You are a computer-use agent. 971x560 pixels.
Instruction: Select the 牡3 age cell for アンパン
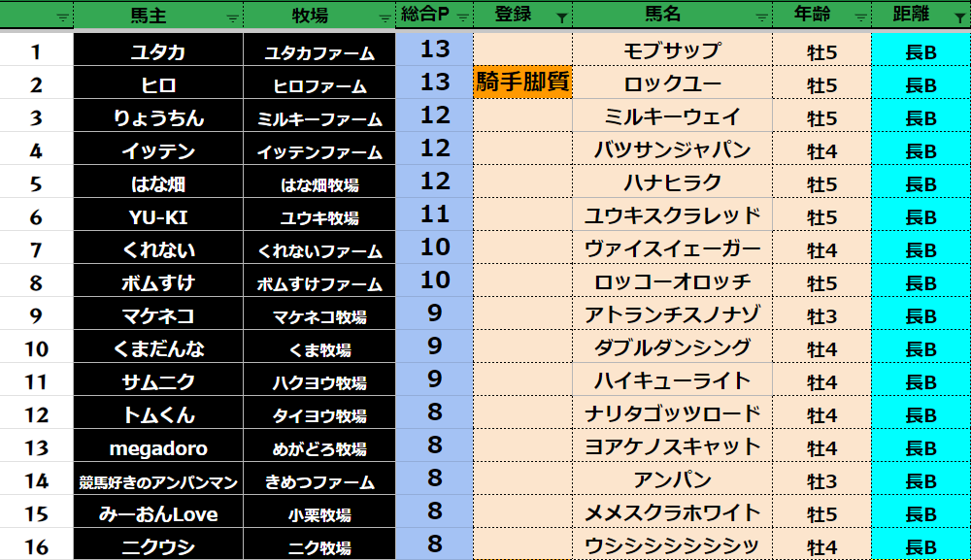[x=821, y=481]
